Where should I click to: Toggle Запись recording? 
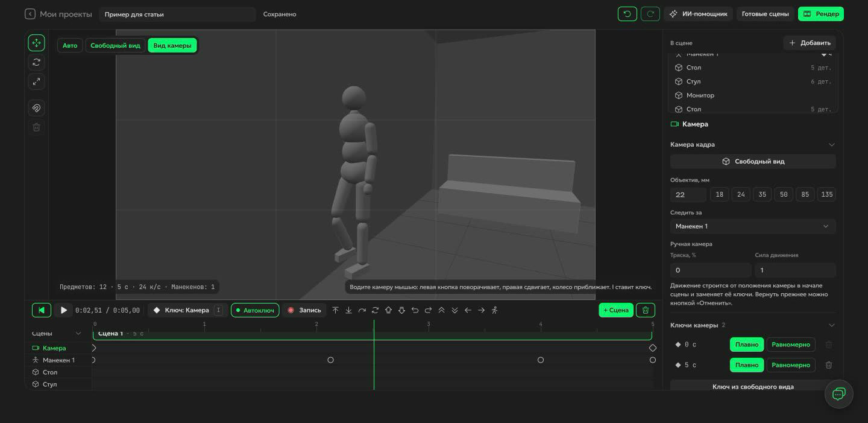pos(304,310)
